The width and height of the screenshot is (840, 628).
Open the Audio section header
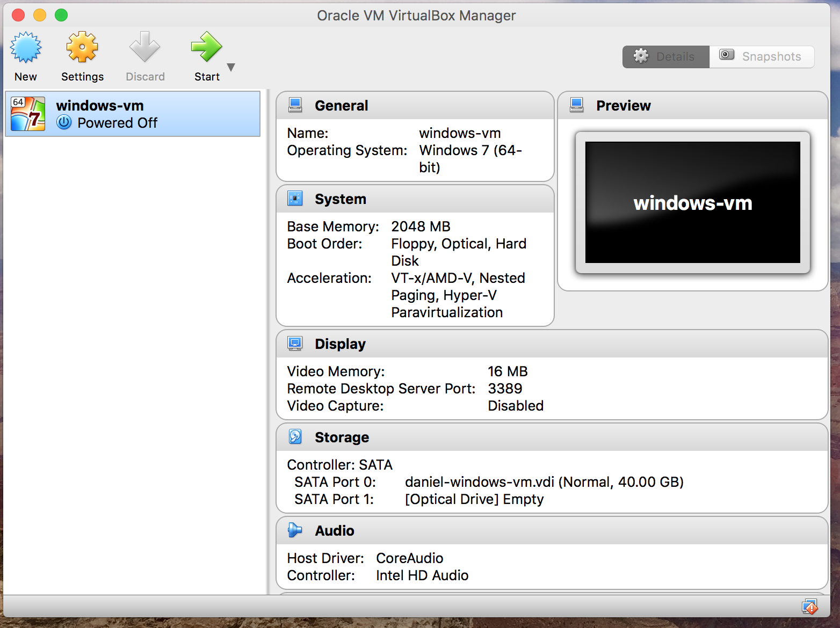[552, 530]
